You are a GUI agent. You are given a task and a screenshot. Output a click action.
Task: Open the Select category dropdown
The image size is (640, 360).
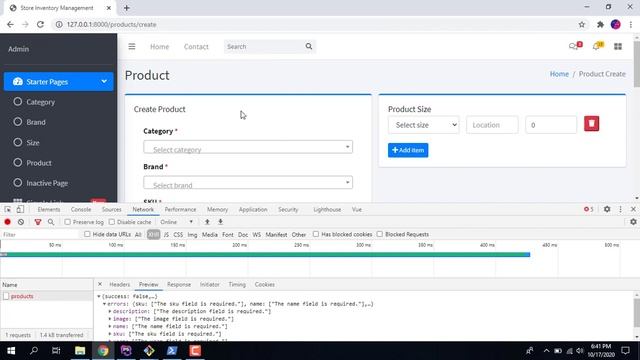click(248, 147)
